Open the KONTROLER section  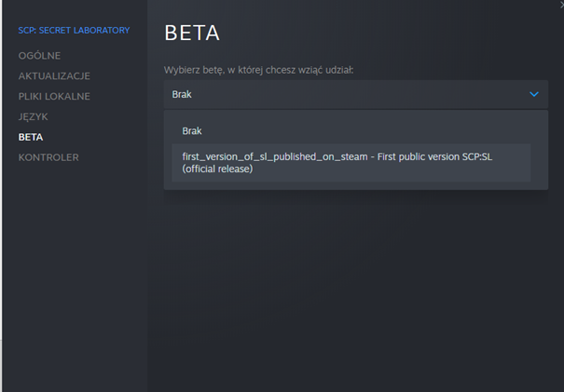pyautogui.click(x=48, y=157)
